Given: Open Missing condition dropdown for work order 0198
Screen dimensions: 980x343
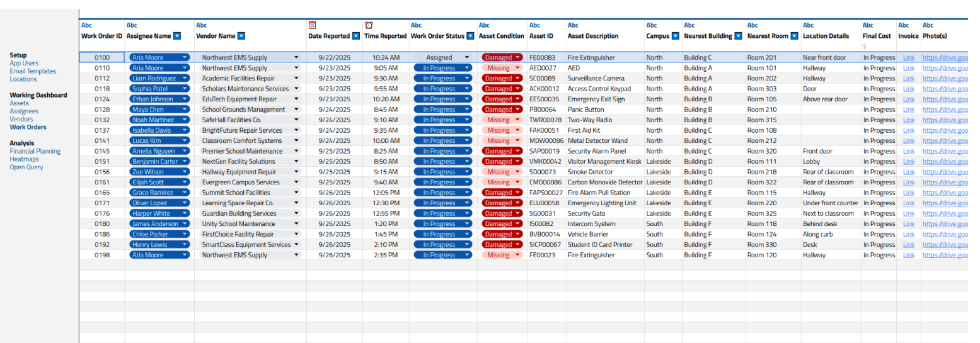Looking at the screenshot, I should tap(517, 256).
